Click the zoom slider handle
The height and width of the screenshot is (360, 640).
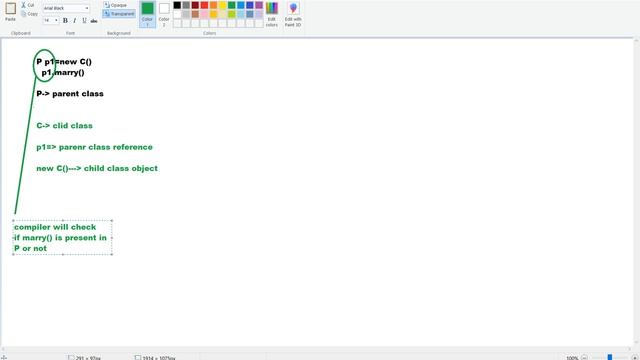pos(609,358)
